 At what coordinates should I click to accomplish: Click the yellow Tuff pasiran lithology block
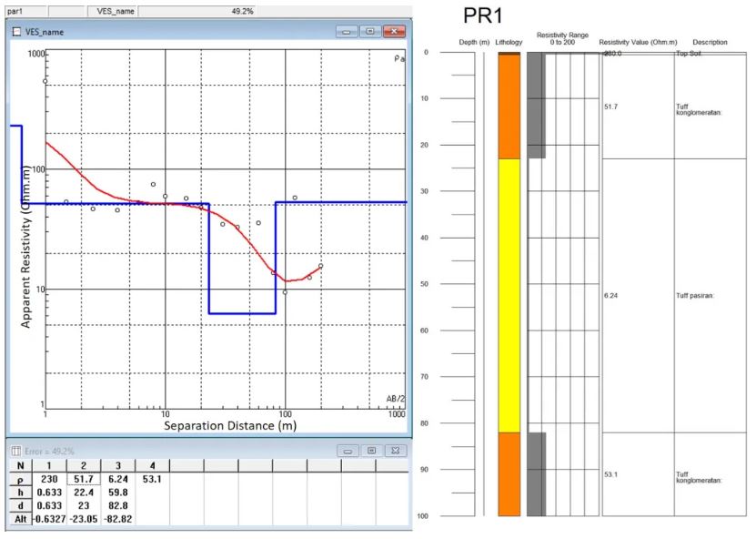(x=509, y=295)
